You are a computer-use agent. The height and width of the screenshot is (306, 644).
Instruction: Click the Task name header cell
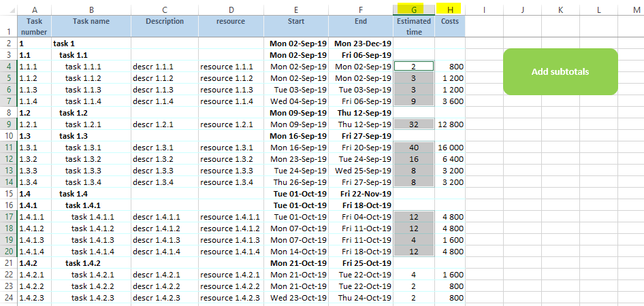pyautogui.click(x=91, y=27)
